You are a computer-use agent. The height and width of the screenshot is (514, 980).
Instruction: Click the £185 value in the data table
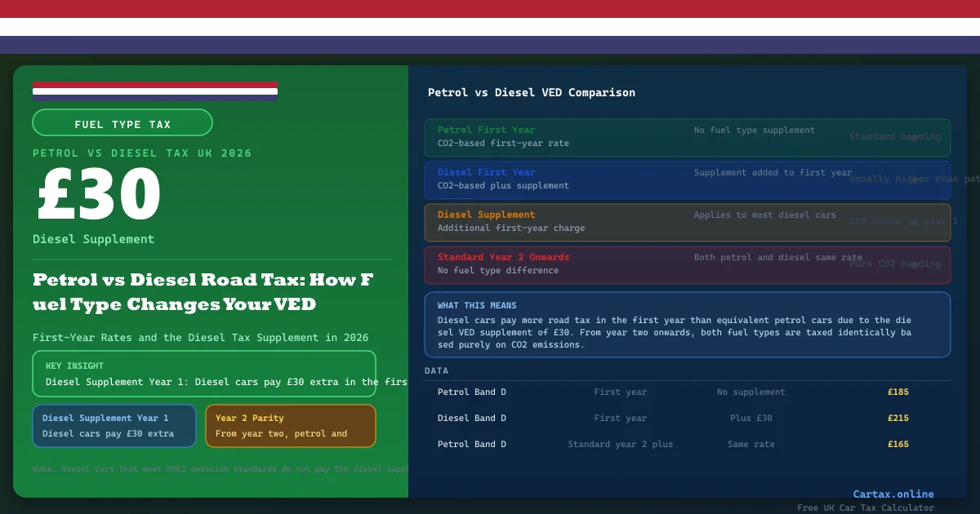(898, 392)
